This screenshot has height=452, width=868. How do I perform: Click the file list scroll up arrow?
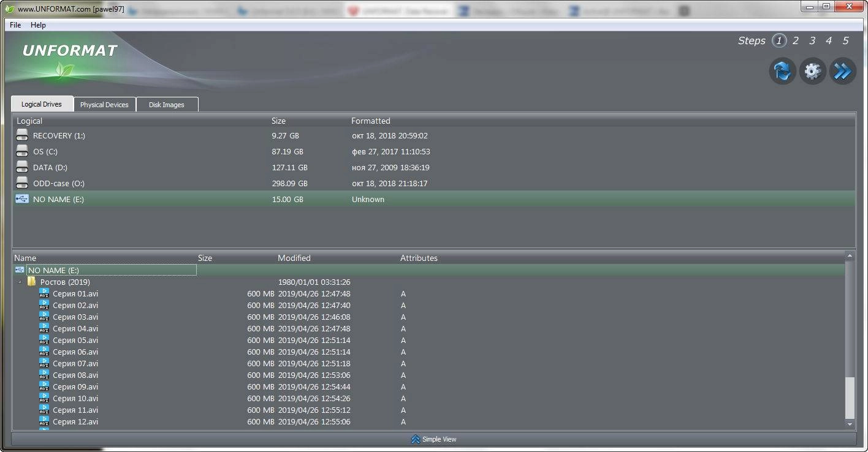pyautogui.click(x=850, y=255)
